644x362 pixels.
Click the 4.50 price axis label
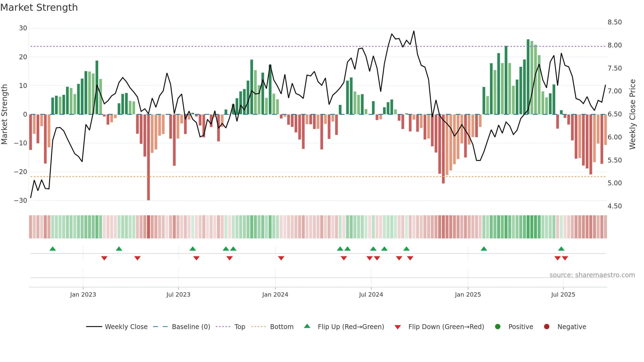click(x=615, y=206)
